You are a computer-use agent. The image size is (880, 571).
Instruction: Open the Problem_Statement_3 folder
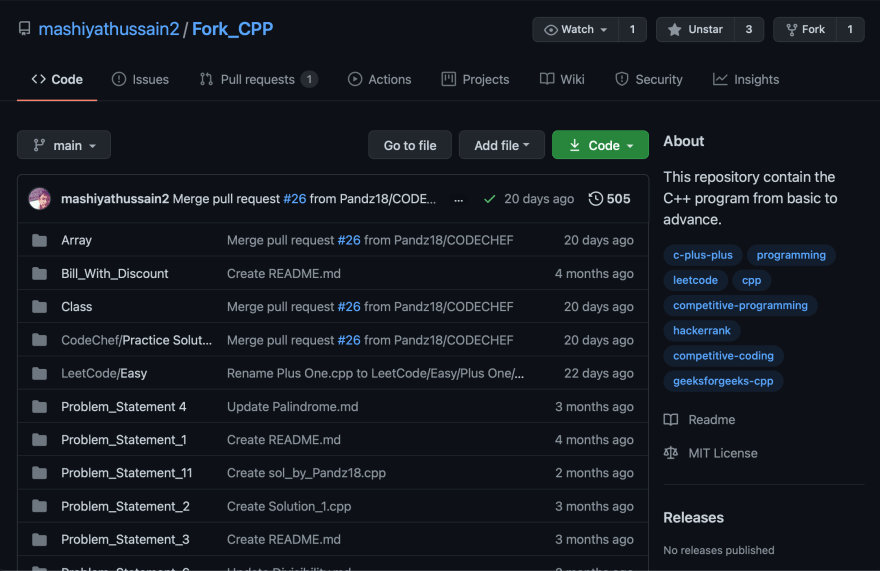tap(125, 540)
